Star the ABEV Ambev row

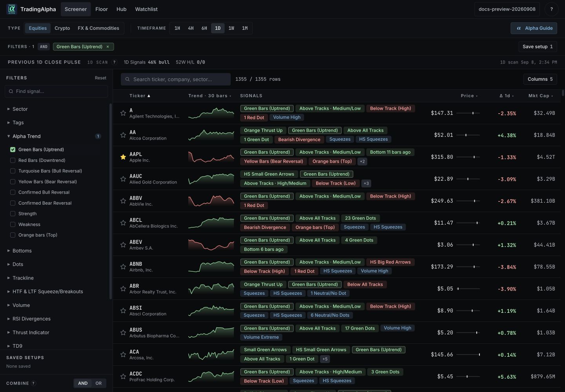[123, 245]
